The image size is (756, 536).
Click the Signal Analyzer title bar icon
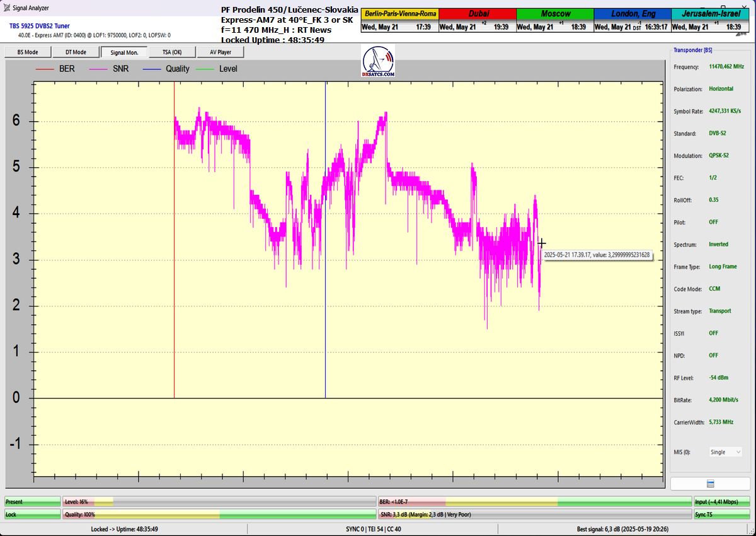(x=6, y=8)
